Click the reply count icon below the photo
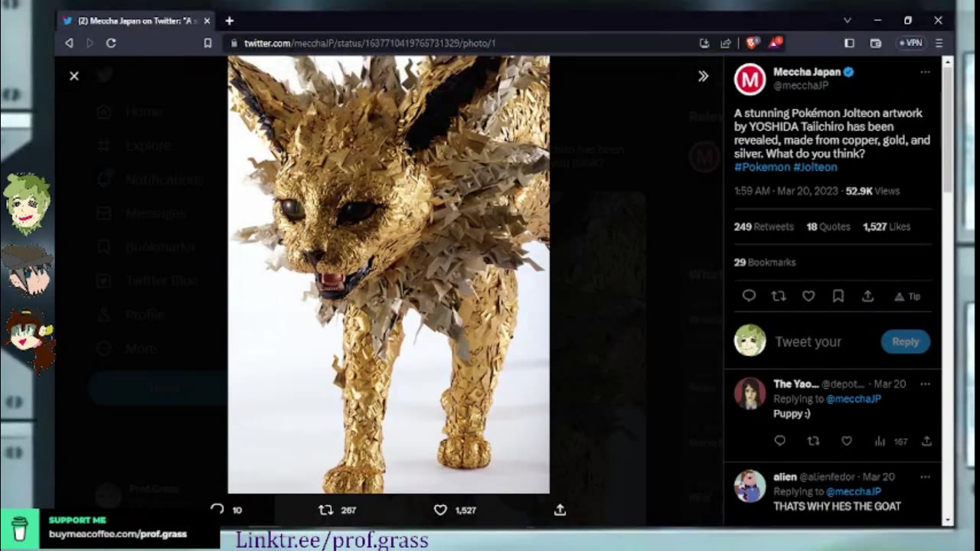 tap(217, 510)
